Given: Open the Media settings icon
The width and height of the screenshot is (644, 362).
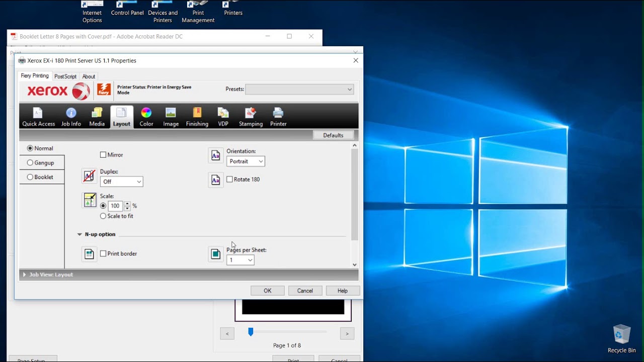Looking at the screenshot, I should pos(97,117).
